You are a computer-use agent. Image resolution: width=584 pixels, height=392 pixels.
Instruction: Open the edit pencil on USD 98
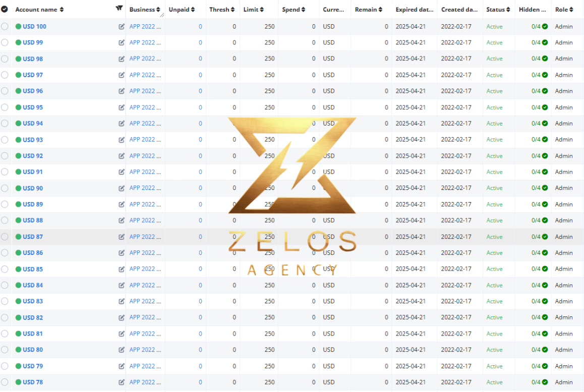122,59
